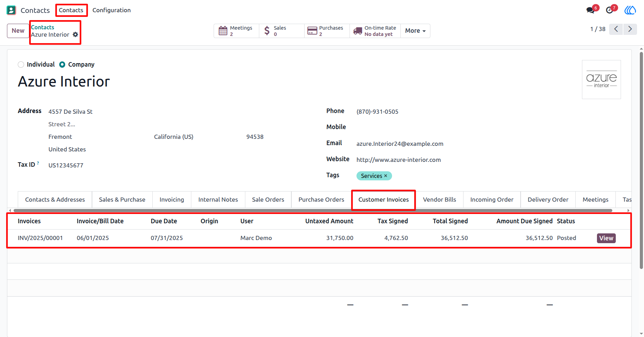Switch to Incoming Order tab

coord(492,200)
